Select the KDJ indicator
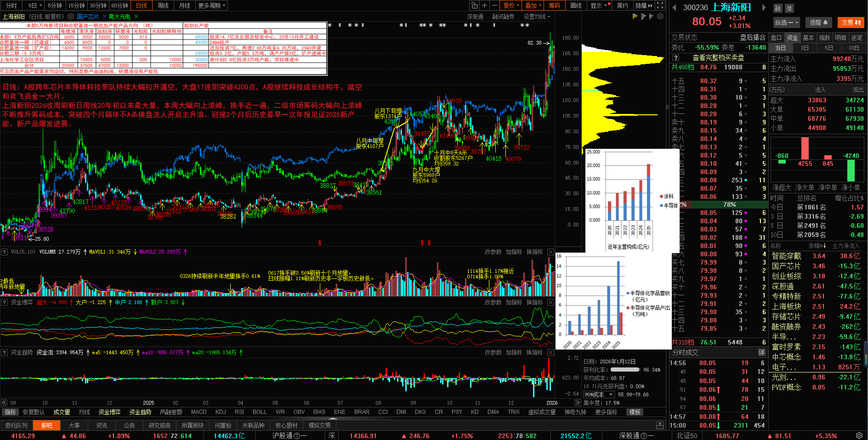The height and width of the screenshot is (440, 868). 221,412
